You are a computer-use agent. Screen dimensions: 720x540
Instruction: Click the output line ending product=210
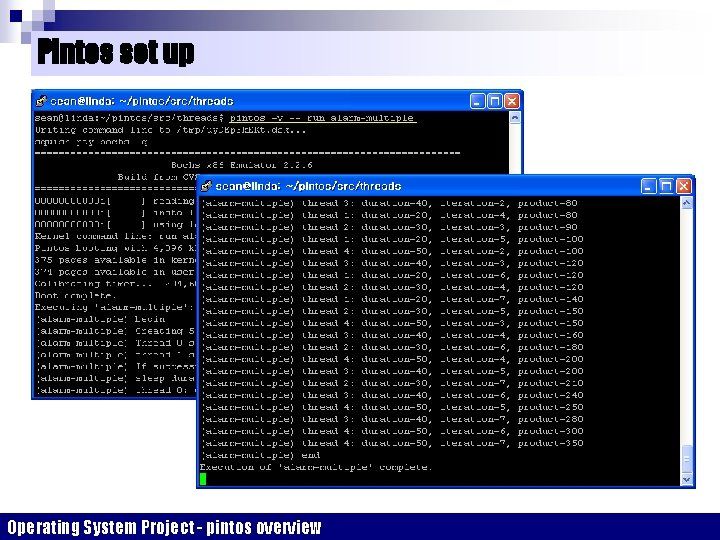click(393, 383)
